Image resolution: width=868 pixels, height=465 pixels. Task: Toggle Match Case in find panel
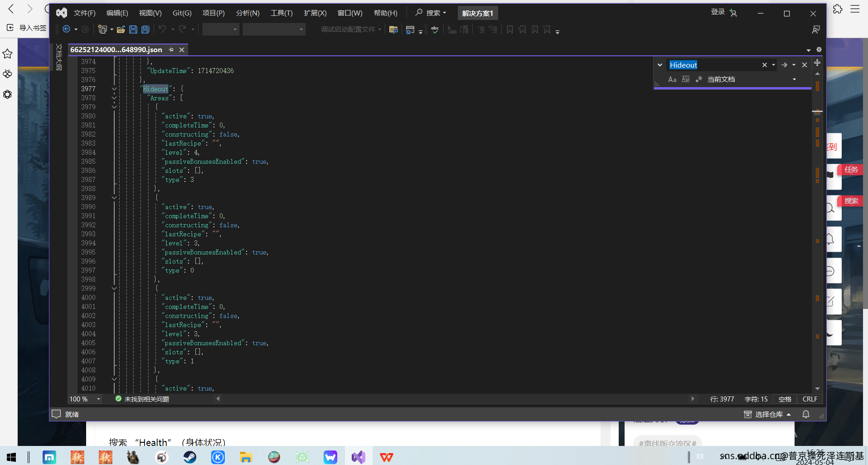[x=672, y=79]
